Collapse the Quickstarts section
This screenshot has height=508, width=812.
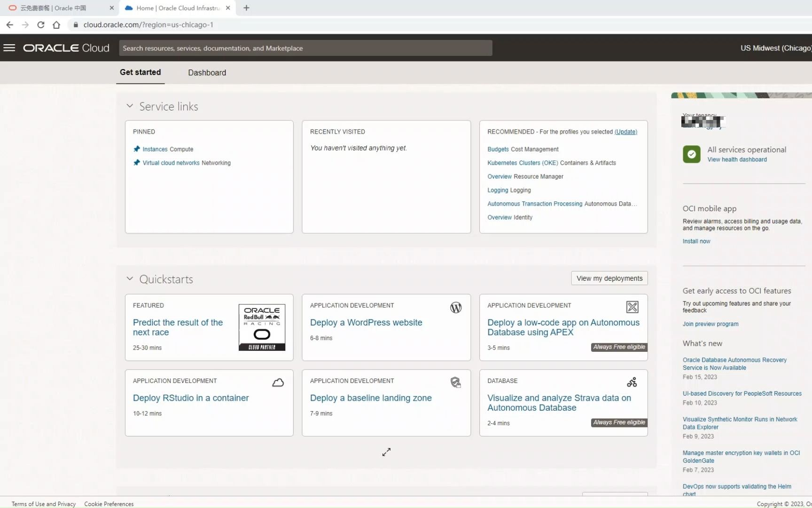click(130, 279)
